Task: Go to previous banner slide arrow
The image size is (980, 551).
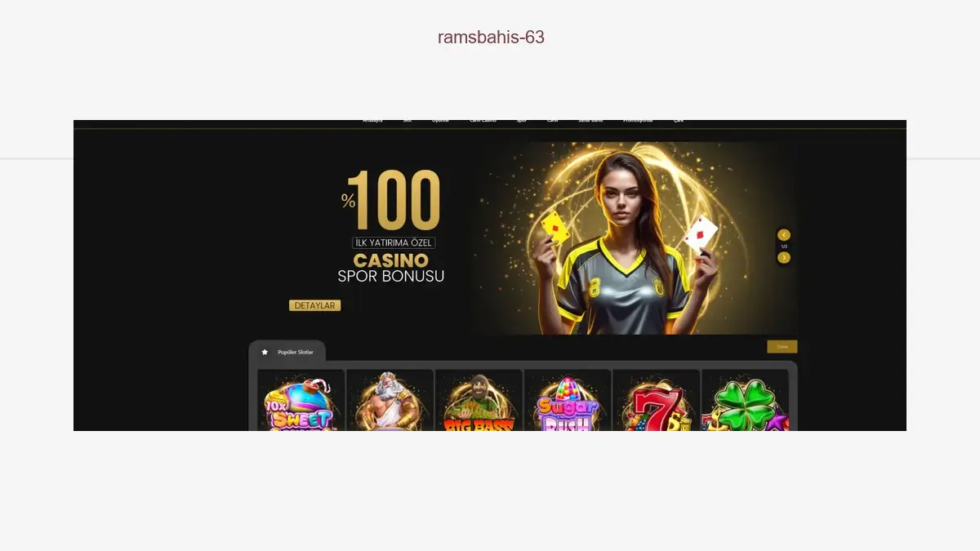Action: point(784,235)
